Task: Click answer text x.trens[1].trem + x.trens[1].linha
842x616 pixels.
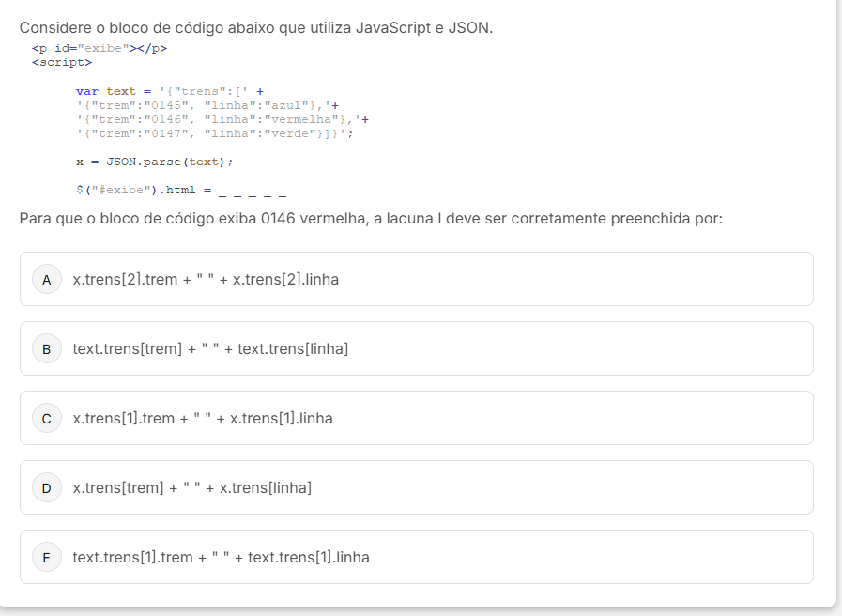Action: [x=203, y=418]
